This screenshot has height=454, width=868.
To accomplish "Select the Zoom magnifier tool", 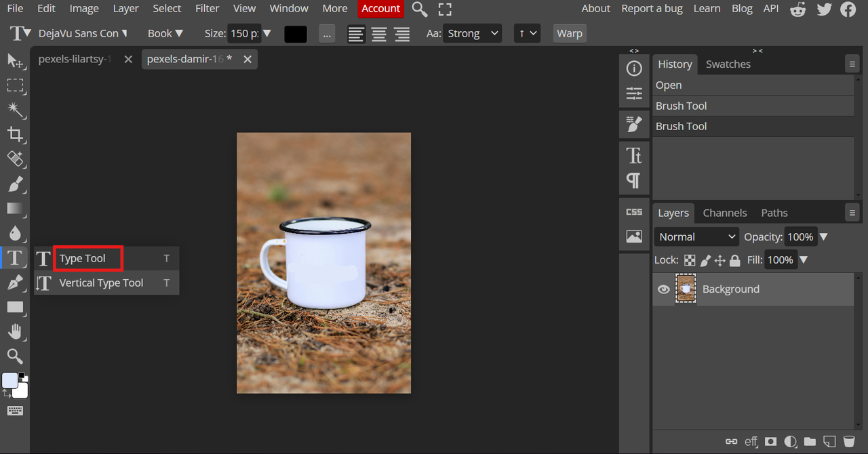I will pyautogui.click(x=15, y=356).
